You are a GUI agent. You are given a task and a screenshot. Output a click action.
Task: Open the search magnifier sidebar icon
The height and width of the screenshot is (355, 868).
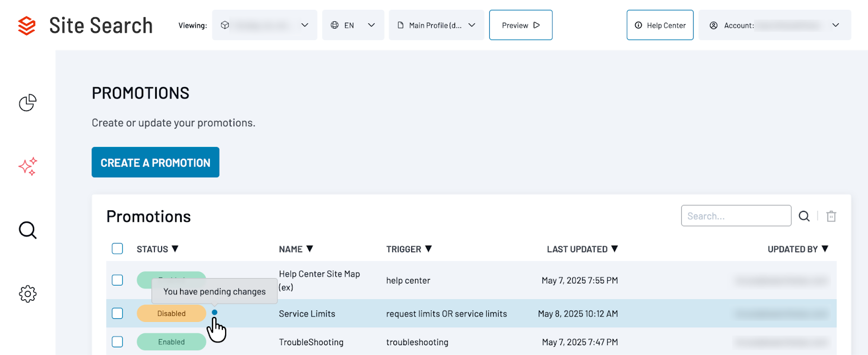[x=28, y=230]
